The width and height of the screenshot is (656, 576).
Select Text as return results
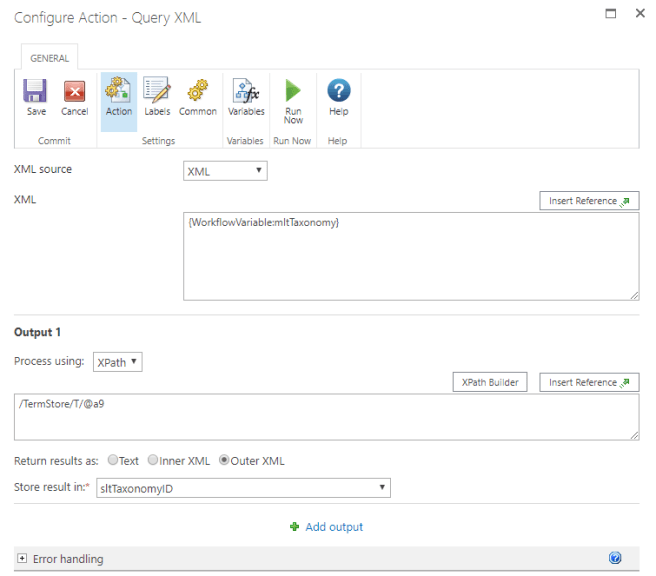[x=113, y=460]
